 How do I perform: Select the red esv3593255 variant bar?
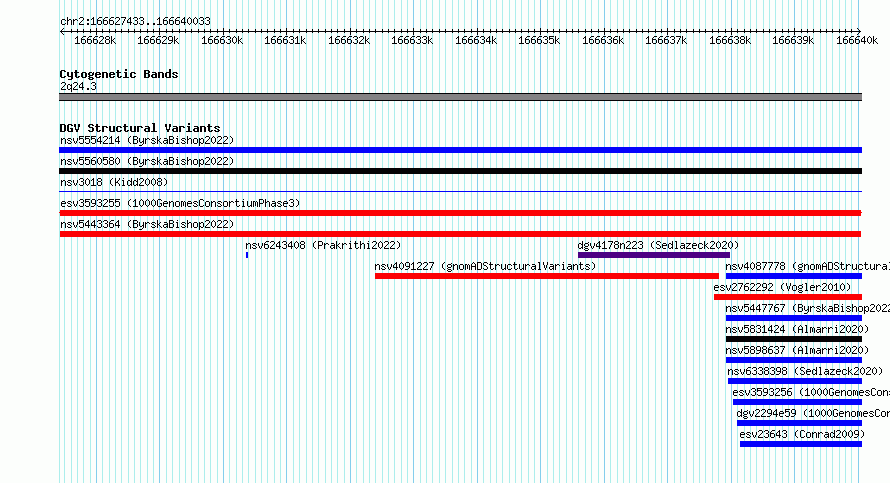(460, 213)
